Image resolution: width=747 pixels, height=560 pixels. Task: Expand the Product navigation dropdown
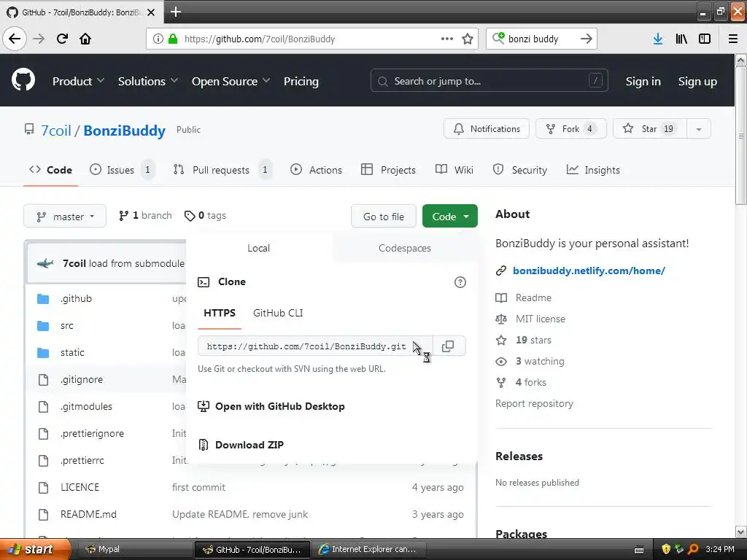point(78,82)
